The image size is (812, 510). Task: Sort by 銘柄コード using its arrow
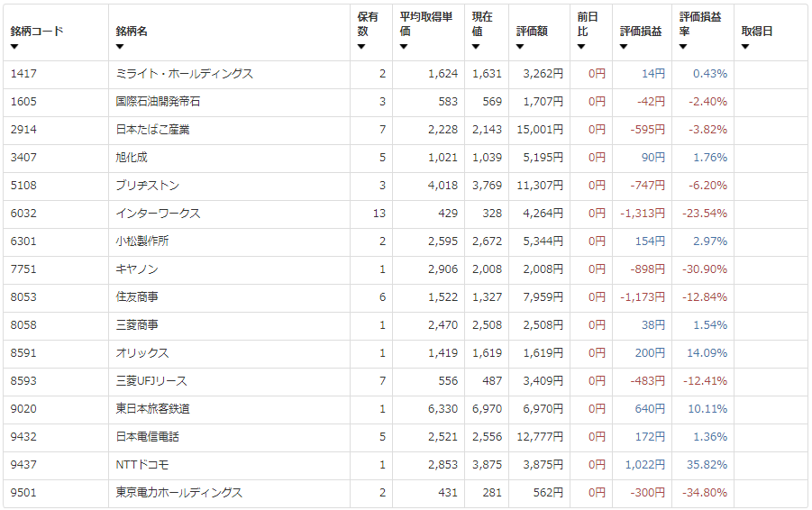[x=14, y=47]
